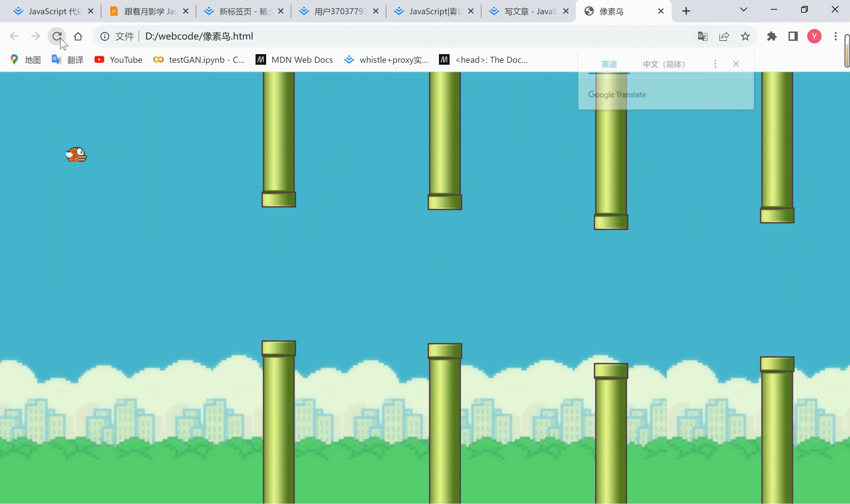Screen dimensions: 850x504
Task: Go to the browser home page icon
Action: pyautogui.click(x=78, y=36)
